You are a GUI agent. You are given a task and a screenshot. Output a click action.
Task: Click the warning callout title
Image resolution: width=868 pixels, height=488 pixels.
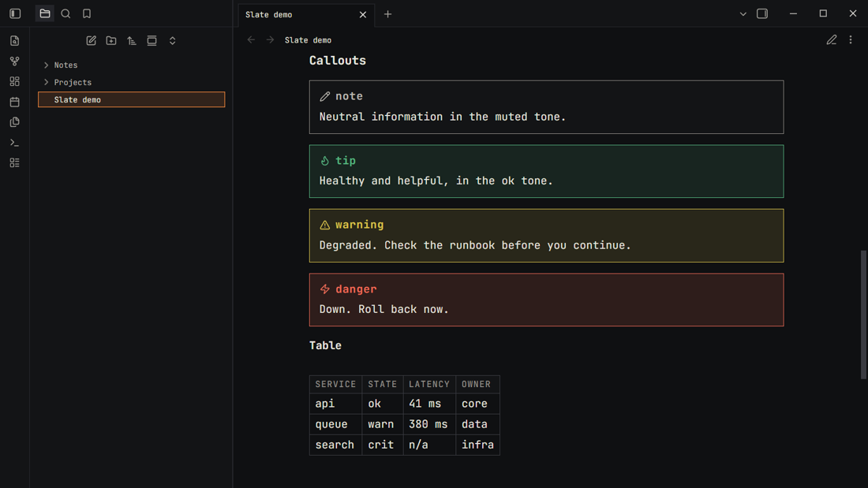(x=359, y=225)
